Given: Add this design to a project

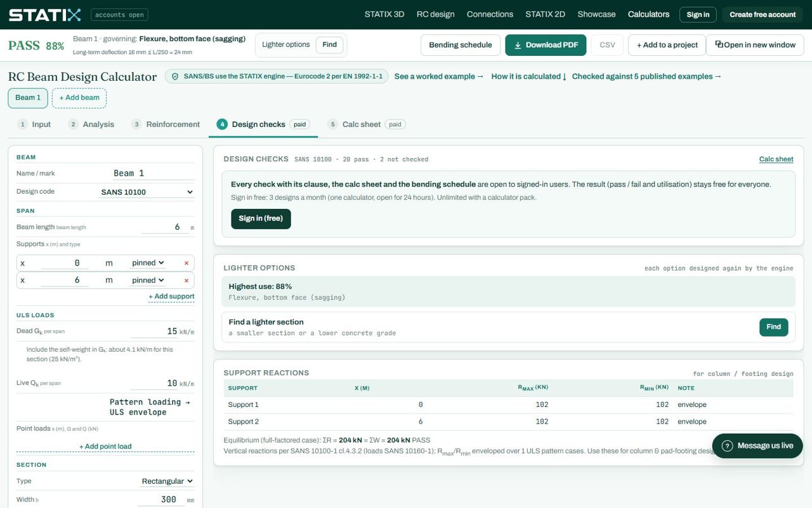Looking at the screenshot, I should (667, 45).
